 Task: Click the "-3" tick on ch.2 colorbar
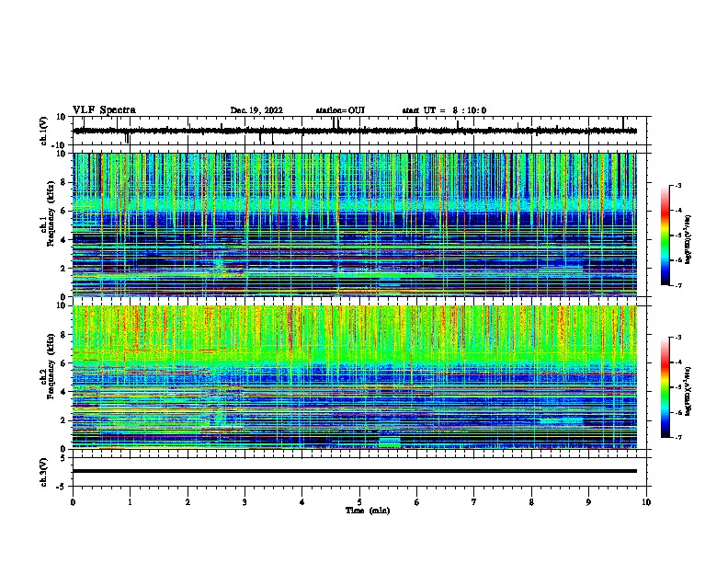pyautogui.click(x=678, y=338)
